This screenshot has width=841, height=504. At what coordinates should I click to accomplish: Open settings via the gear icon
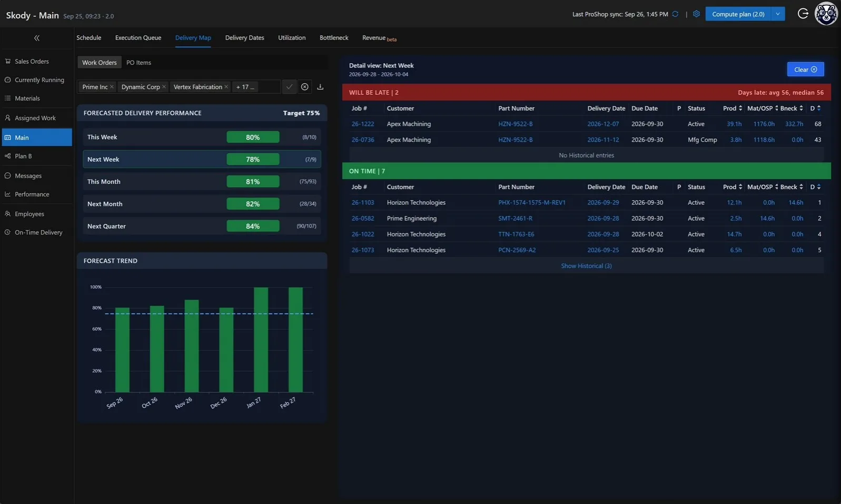click(x=696, y=14)
